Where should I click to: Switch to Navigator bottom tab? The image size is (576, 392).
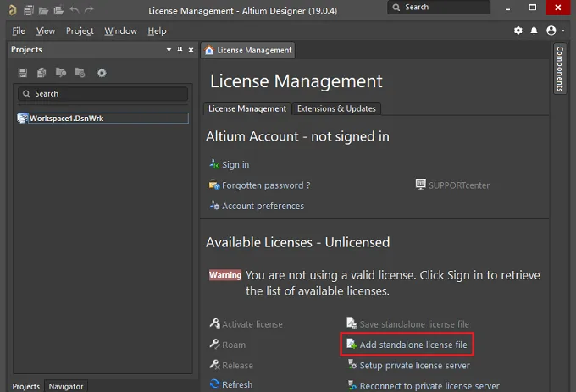66,386
